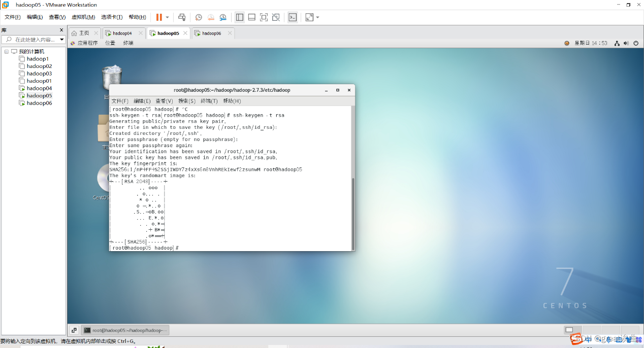
Task: Click the stretch guest display icon
Action: pos(309,17)
